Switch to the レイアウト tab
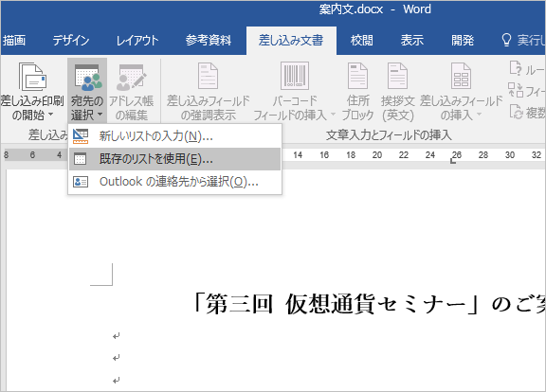Image resolution: width=546 pixels, height=392 pixels. pos(137,41)
